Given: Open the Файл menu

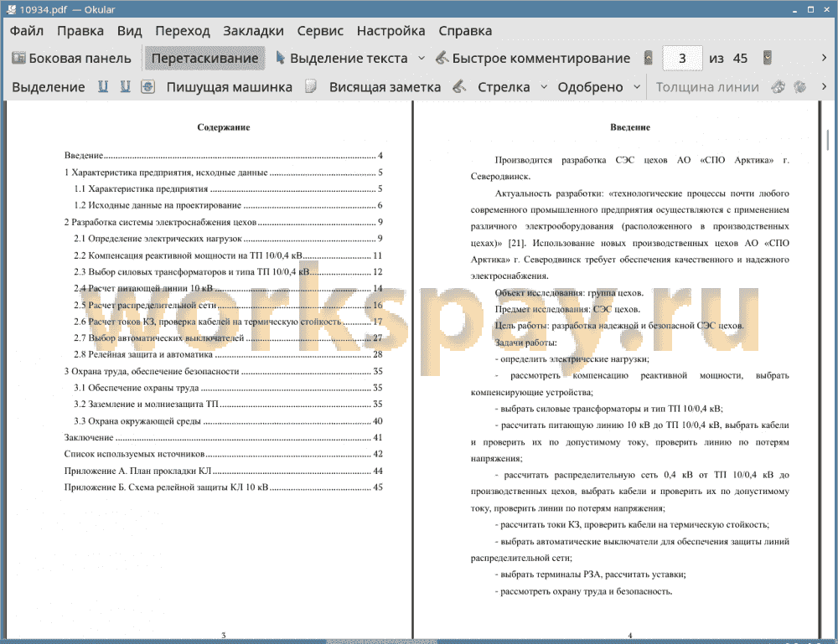Looking at the screenshot, I should click(27, 31).
